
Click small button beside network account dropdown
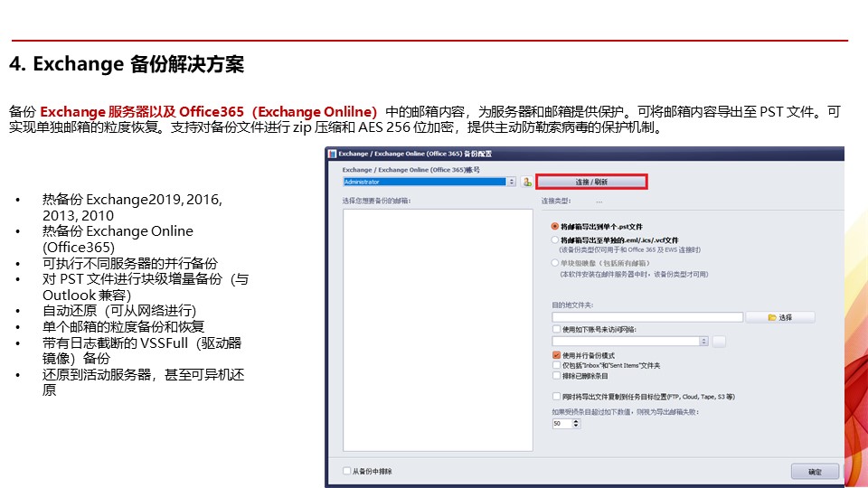tap(719, 342)
